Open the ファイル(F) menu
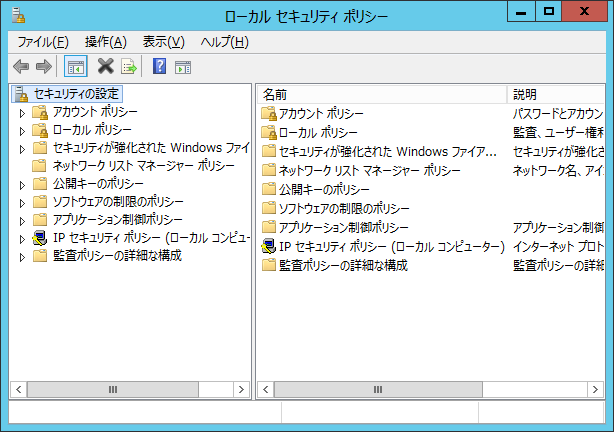Viewport: 614px width, 432px height. (43, 42)
